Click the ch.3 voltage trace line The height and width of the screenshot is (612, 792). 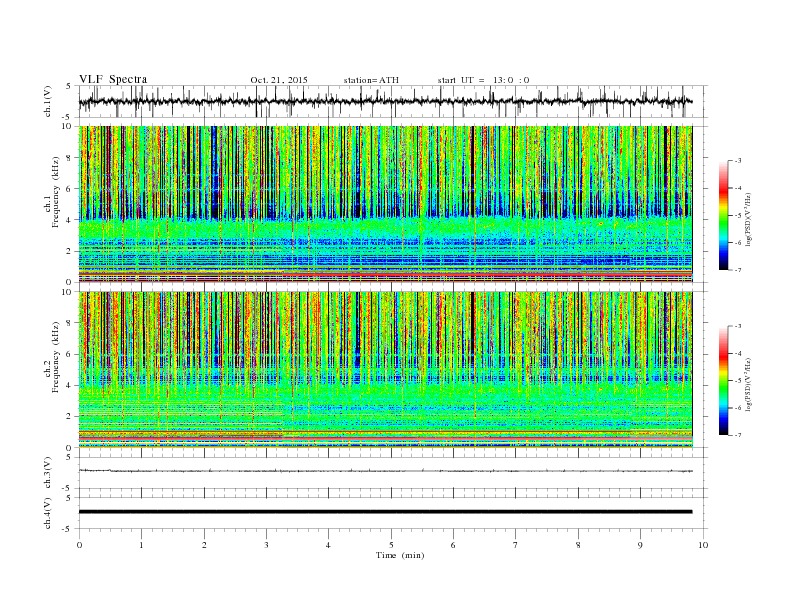coord(385,471)
